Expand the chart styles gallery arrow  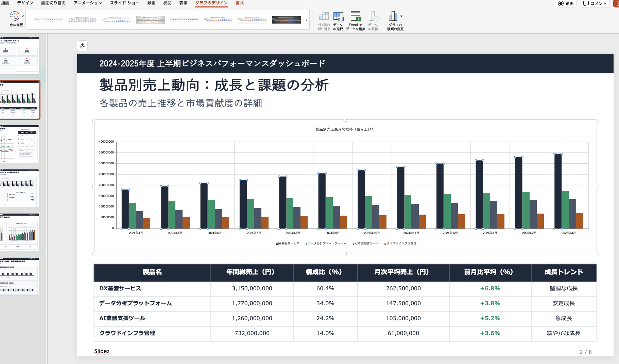click(x=307, y=20)
